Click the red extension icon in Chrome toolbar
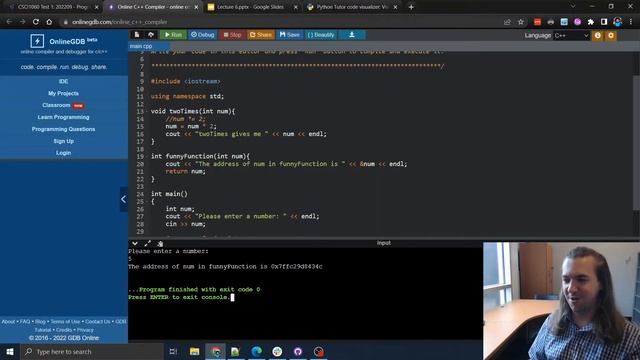This screenshot has width=640, height=360. coord(537,22)
